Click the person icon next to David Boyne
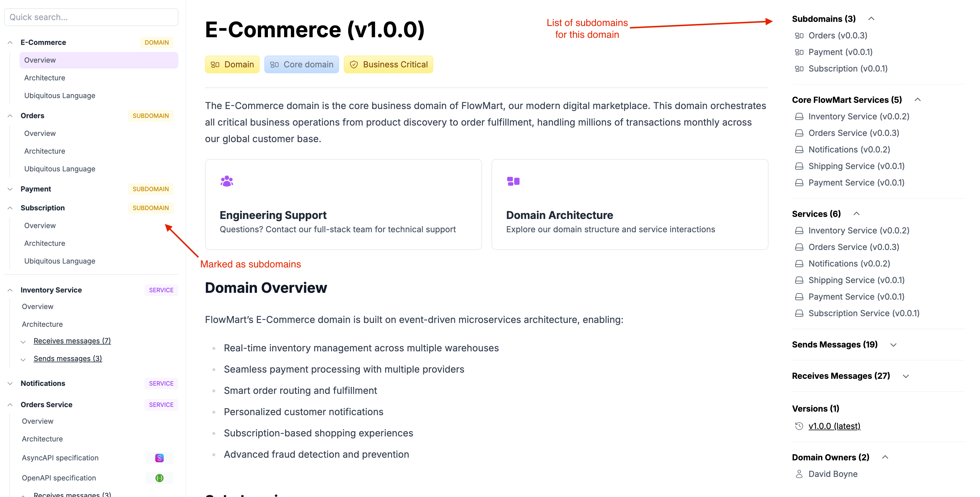The height and width of the screenshot is (497, 980). coord(799,474)
